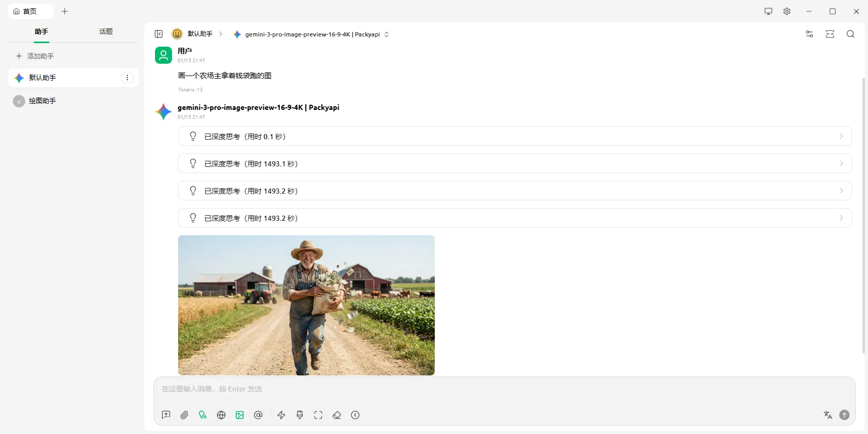Expand the 0.1 second deep thinking block
This screenshot has height=434, width=868.
[x=514, y=137]
